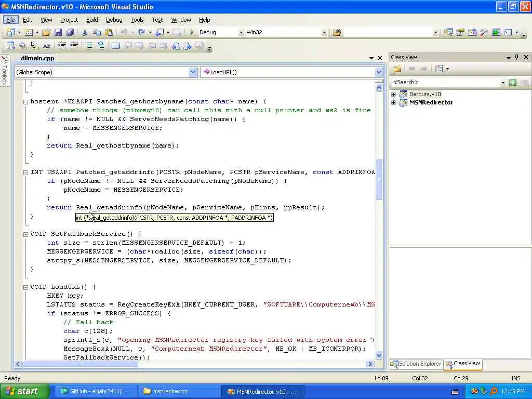Click Decrease Line Indent icon

pyautogui.click(x=62, y=46)
